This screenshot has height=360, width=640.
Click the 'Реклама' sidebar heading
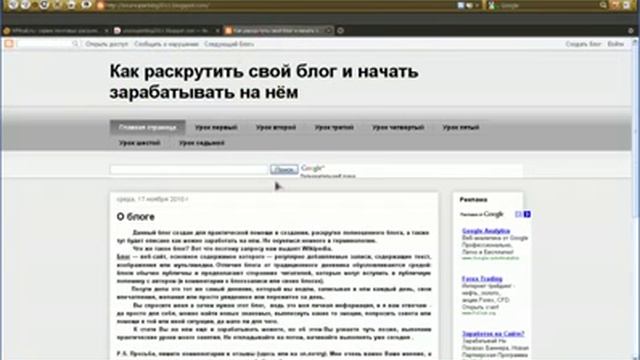[x=473, y=200]
